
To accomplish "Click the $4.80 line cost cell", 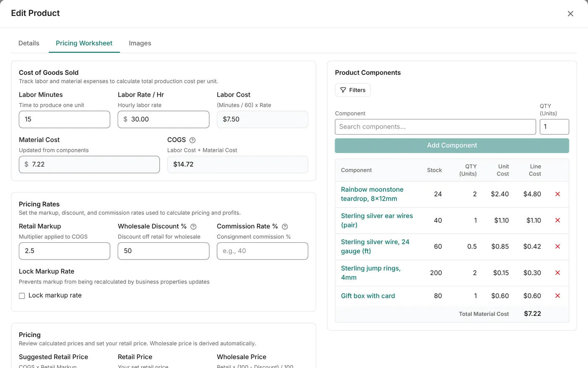I will tap(532, 194).
